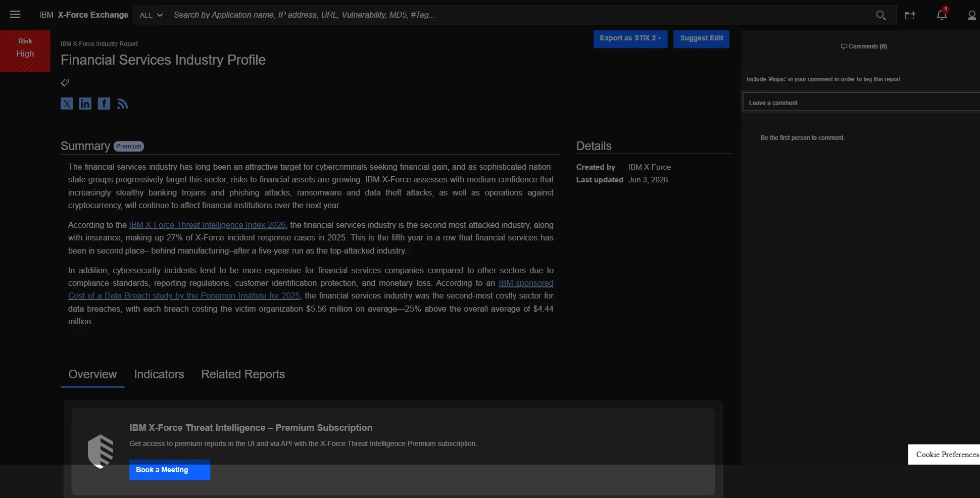
Task: Click the Comments speech bubble icon
Action: 844,46
